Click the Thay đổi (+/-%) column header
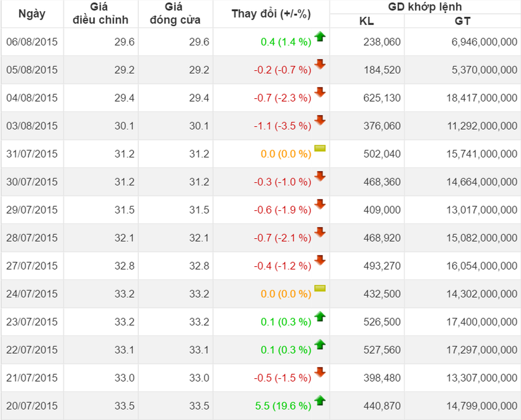Image resolution: width=521 pixels, height=420 pixels. coord(270,14)
